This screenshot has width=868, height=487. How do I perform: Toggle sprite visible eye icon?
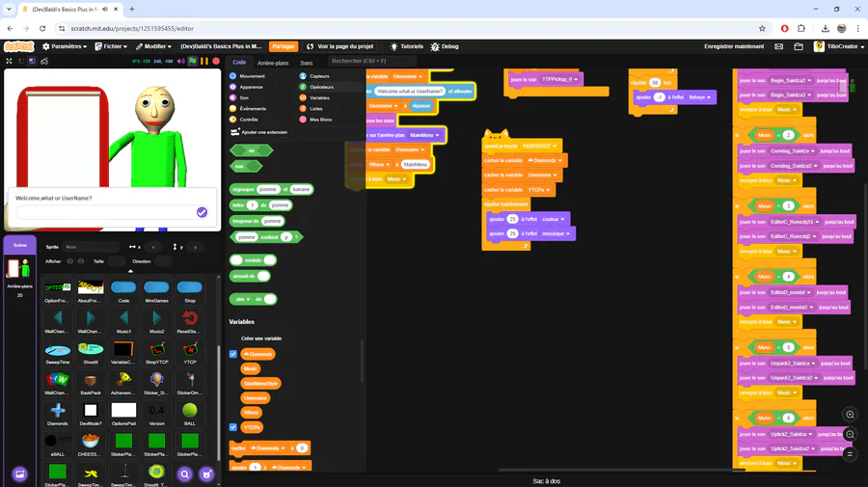point(69,261)
